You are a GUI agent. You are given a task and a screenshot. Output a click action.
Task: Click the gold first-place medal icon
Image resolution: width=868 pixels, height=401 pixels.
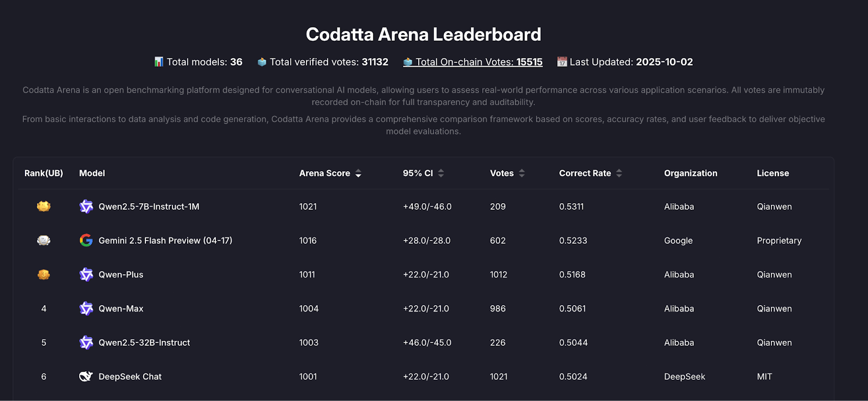43,206
